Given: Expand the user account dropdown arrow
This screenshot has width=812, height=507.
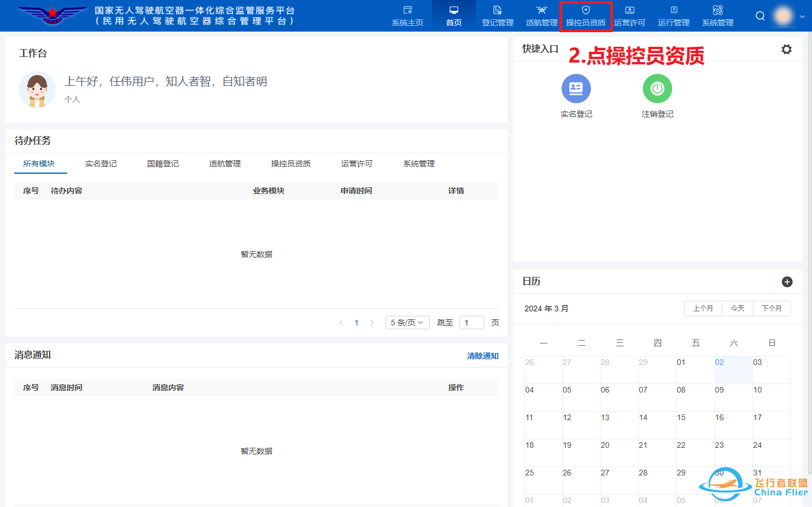Looking at the screenshot, I should [x=802, y=16].
